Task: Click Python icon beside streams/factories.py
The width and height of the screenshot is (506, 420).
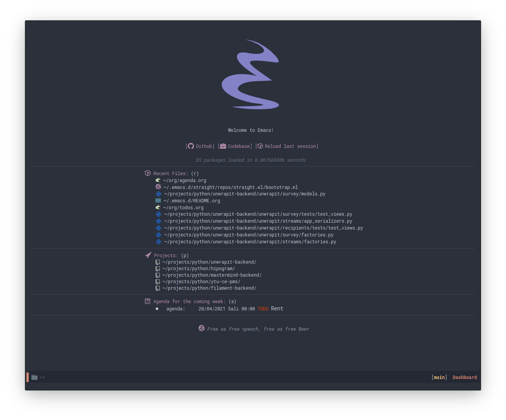Action: tap(158, 242)
